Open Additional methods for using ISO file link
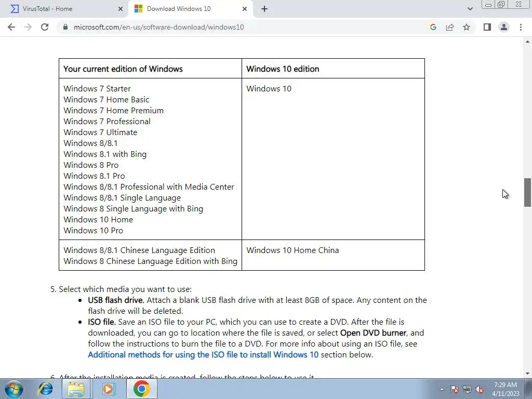Screen dimensions: 532x399 click(203, 354)
